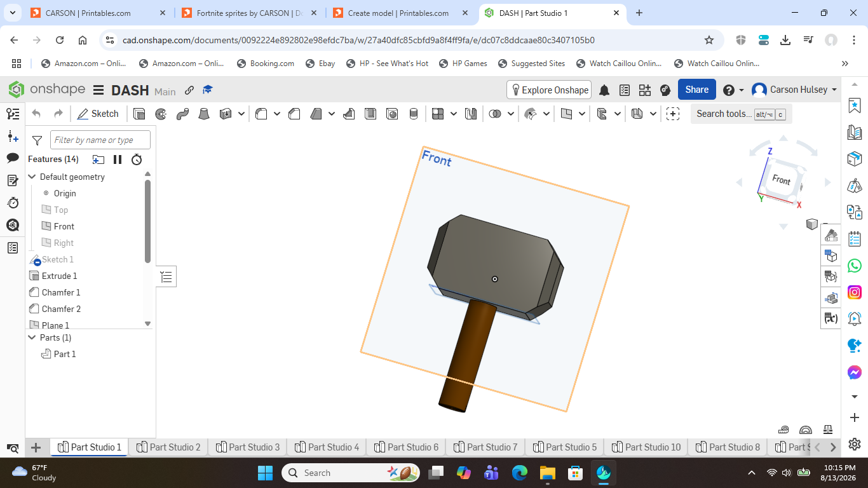The height and width of the screenshot is (488, 868).
Task: Switch to the Part Studio 10 tab
Action: click(x=646, y=447)
